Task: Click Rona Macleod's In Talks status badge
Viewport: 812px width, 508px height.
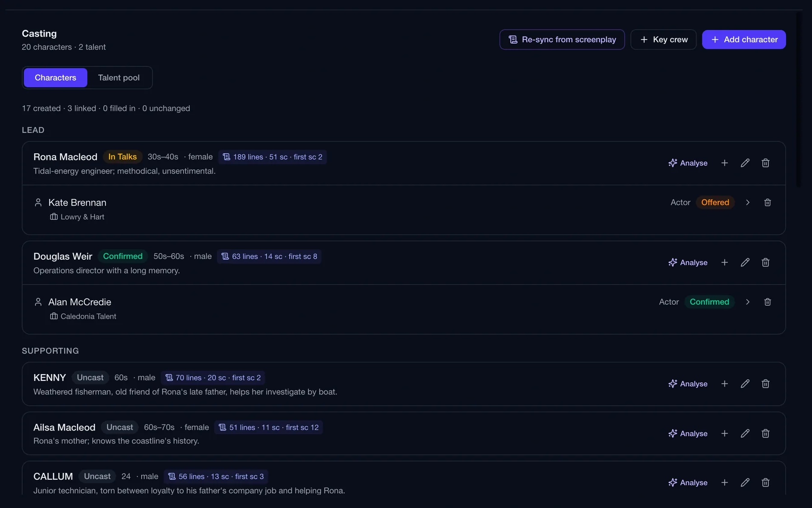Action: click(122, 157)
